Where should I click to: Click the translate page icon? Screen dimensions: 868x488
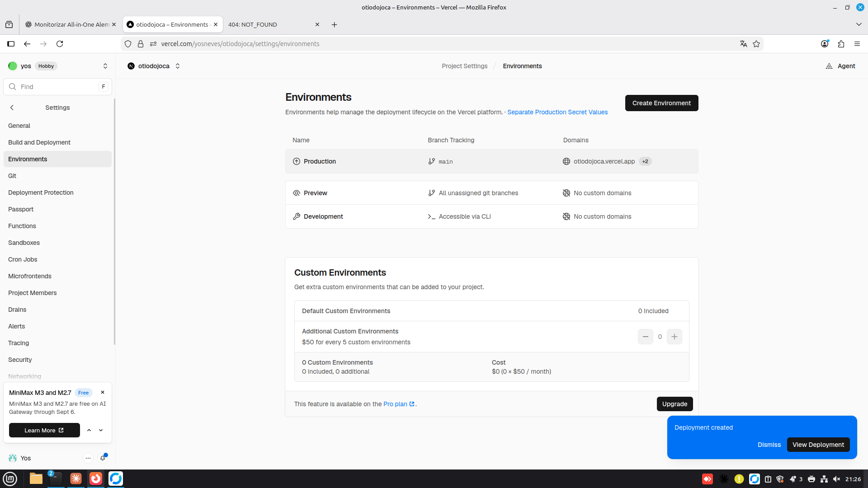tap(743, 44)
